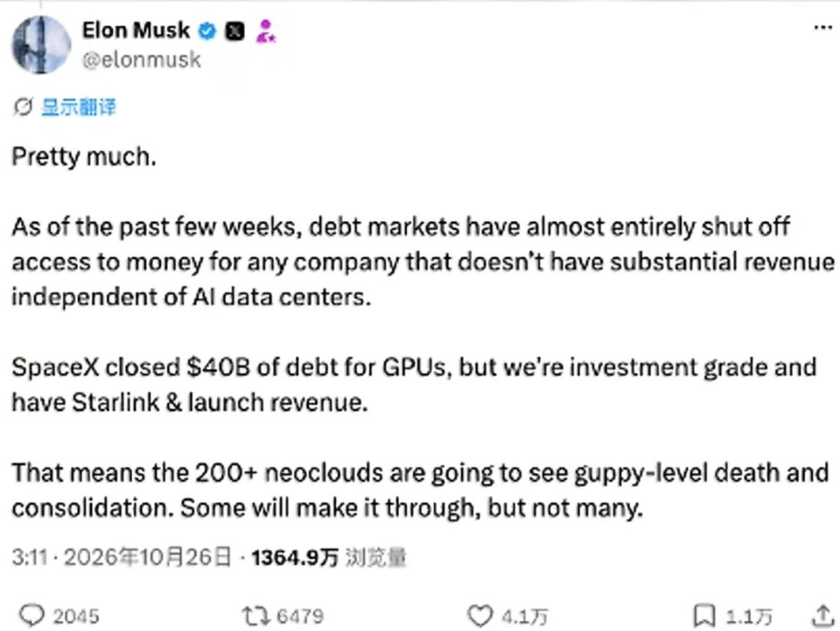Screen dimensions: 840x631
Task: Open Elon Musk's profile avatar
Action: click(41, 45)
